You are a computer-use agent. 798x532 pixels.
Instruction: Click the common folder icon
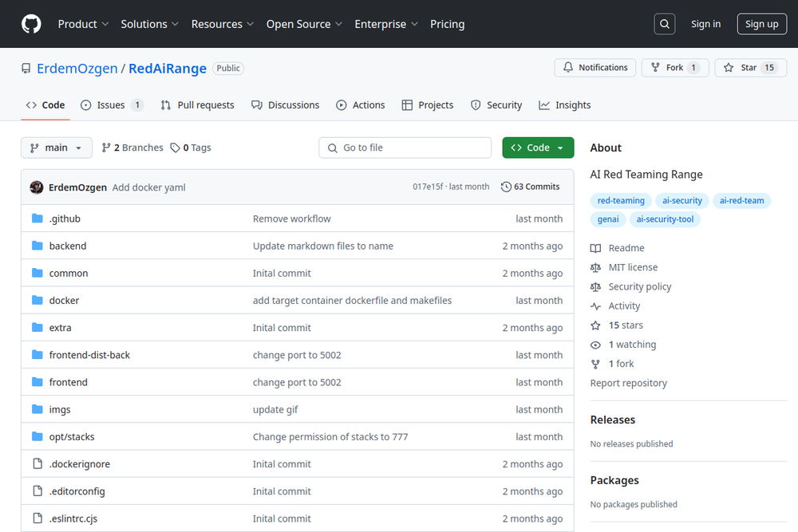pos(38,273)
